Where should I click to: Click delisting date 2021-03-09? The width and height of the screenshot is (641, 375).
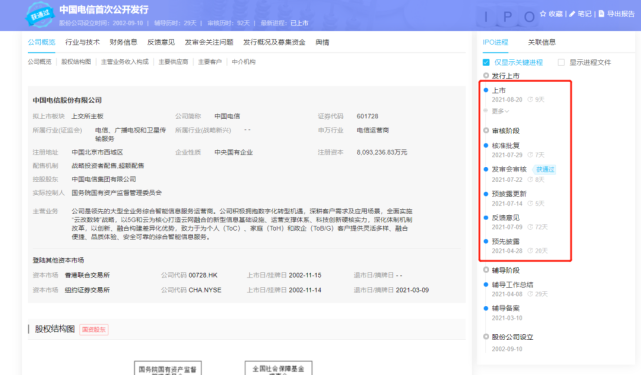412,290
